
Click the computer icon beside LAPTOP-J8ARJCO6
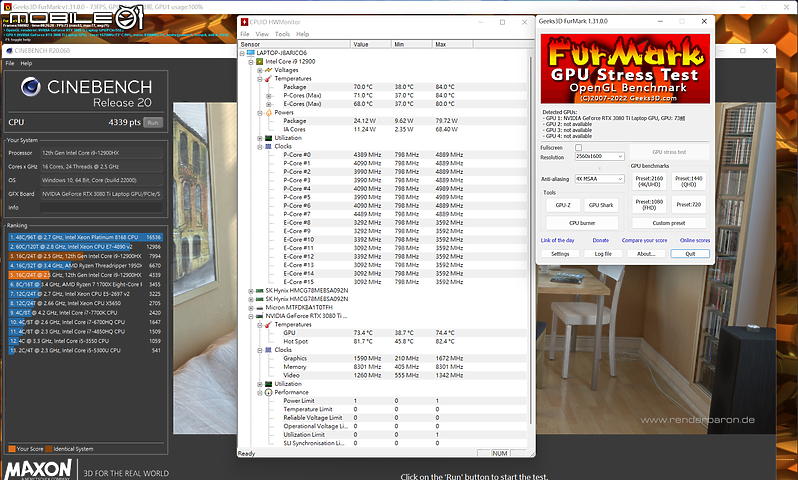(x=250, y=53)
